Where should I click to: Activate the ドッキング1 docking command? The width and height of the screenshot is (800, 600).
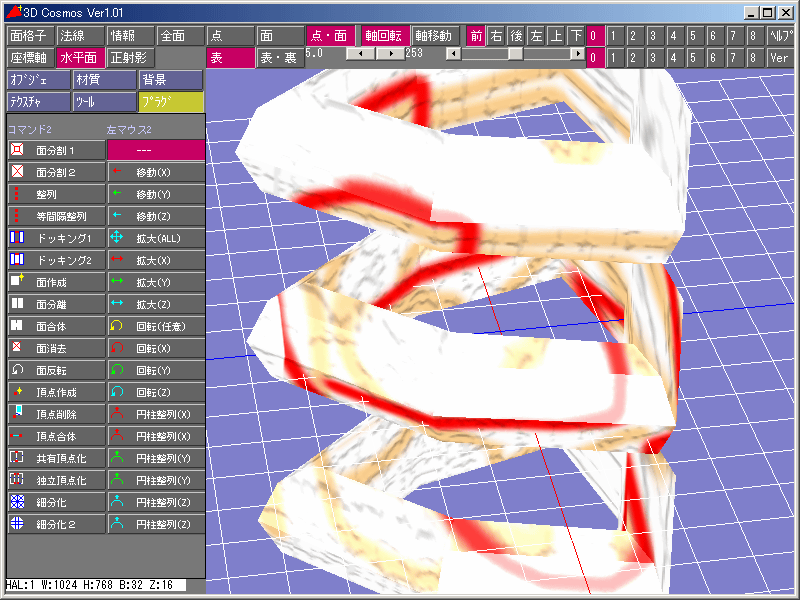57,238
